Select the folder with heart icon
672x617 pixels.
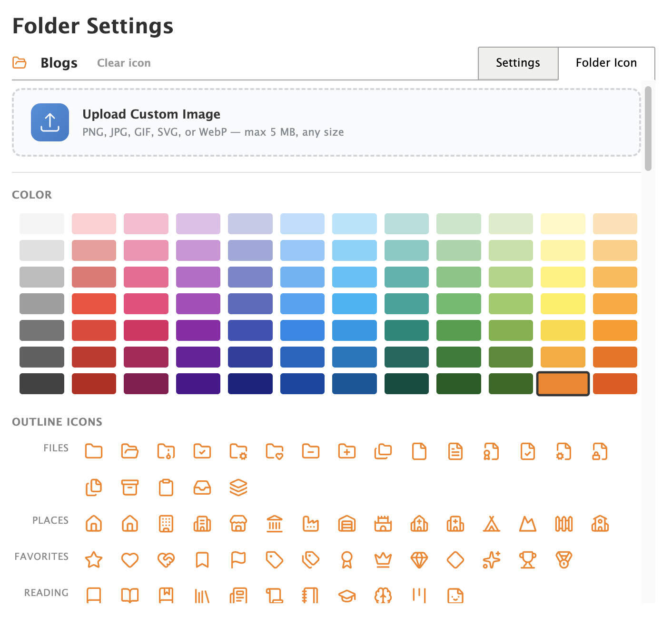pos(275,451)
